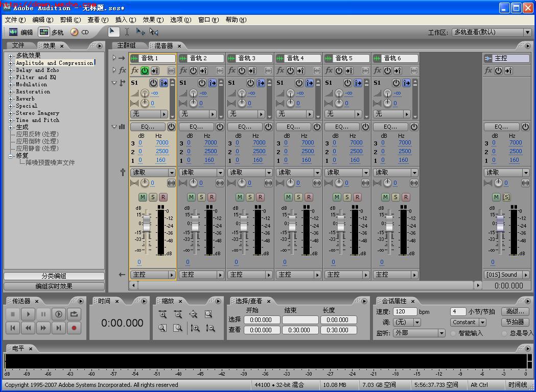Arm track 音轨 3 for record

pyautogui.click(x=260, y=197)
